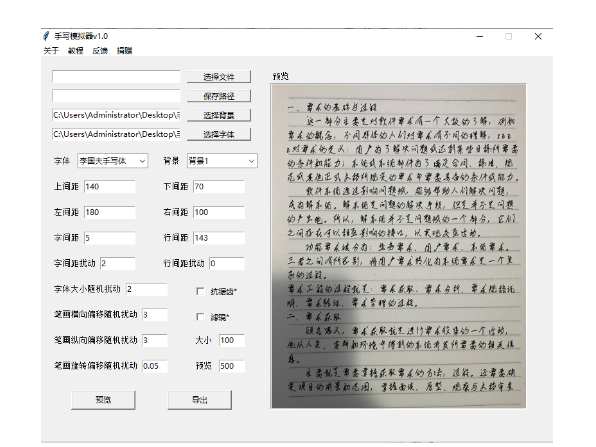Click the 保存路径 Save Path button
This screenshot has width=596, height=447.
[x=219, y=96]
